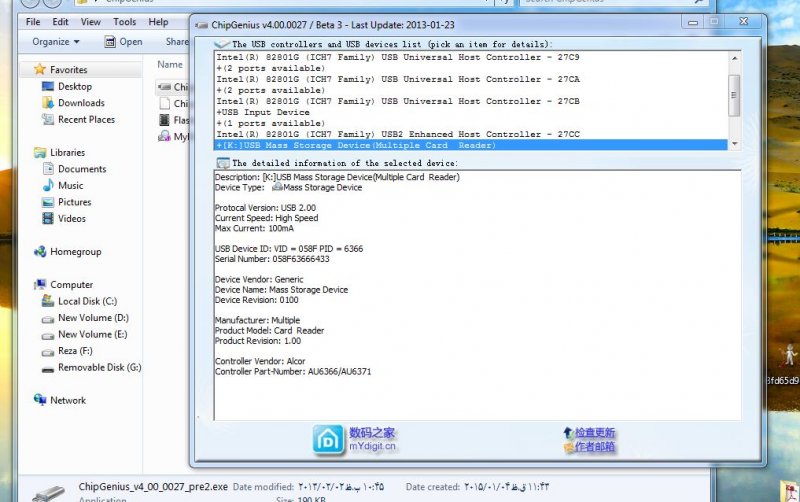Click the Videos library film icon
The height and width of the screenshot is (502, 800).
pos(48,218)
